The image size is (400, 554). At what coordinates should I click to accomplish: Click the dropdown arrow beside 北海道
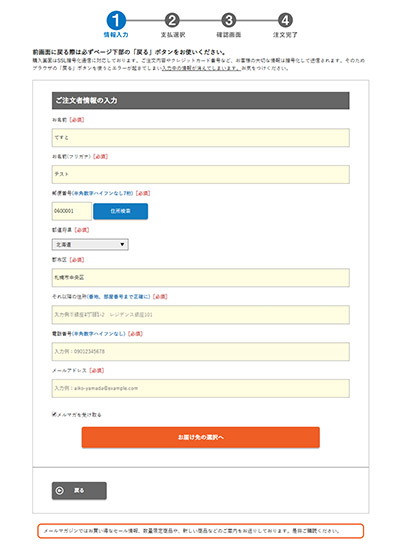[122, 244]
